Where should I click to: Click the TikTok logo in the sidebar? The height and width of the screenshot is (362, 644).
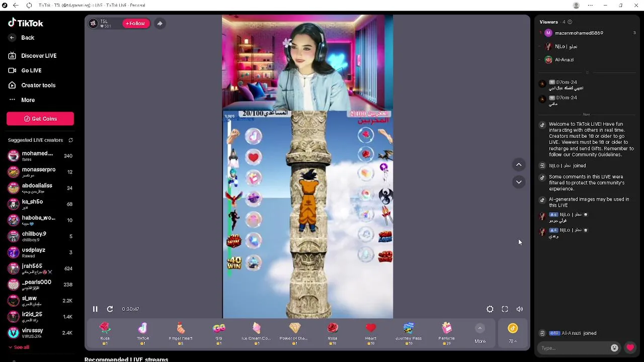(x=26, y=23)
